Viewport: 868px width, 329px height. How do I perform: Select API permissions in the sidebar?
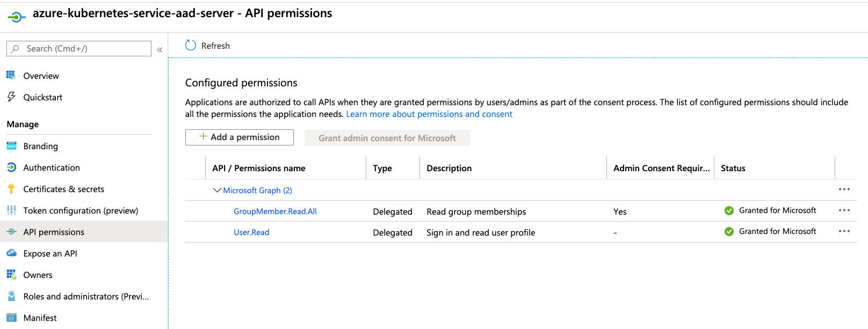point(84,231)
